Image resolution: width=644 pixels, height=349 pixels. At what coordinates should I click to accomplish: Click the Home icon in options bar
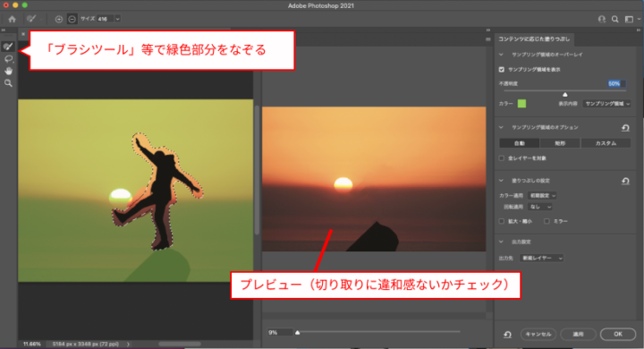12,19
